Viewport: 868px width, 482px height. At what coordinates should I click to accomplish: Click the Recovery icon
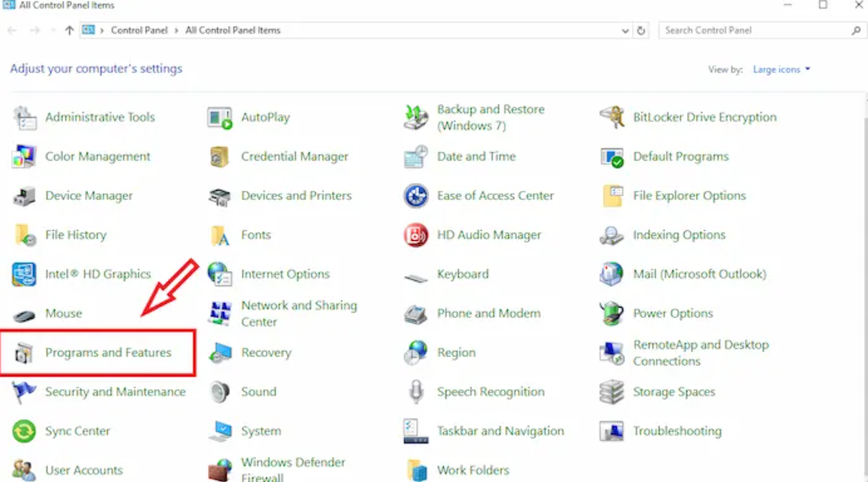pos(220,353)
